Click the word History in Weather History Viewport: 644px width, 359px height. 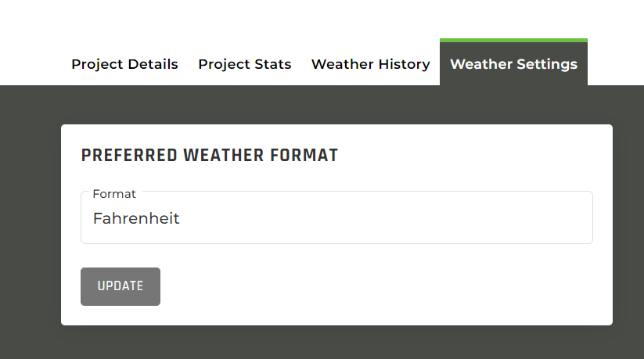click(x=404, y=64)
